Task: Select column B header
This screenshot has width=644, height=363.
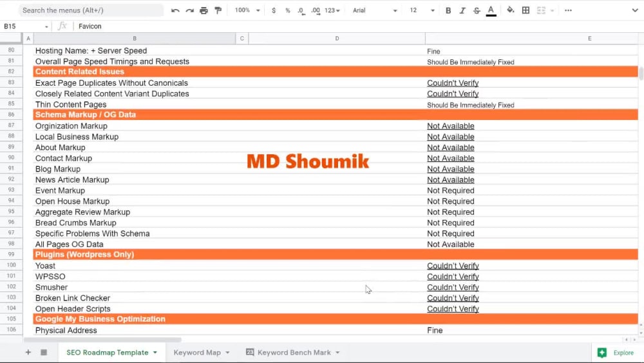Action: point(135,38)
